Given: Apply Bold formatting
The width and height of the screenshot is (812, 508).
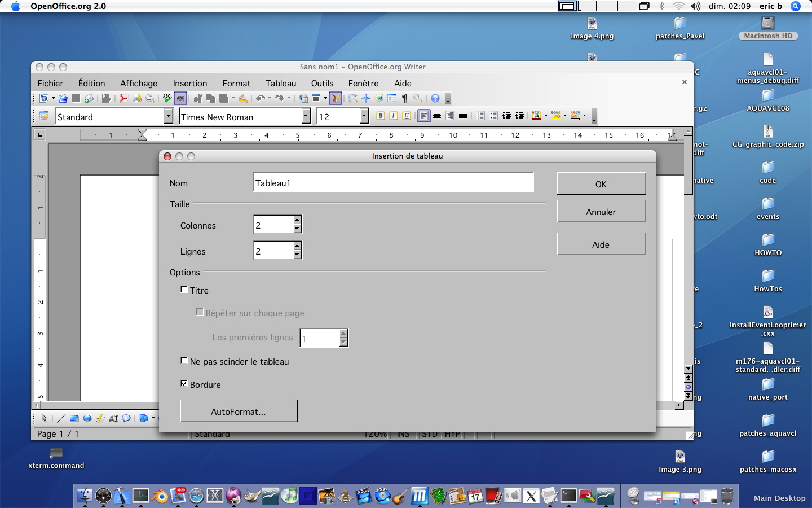Looking at the screenshot, I should [380, 116].
